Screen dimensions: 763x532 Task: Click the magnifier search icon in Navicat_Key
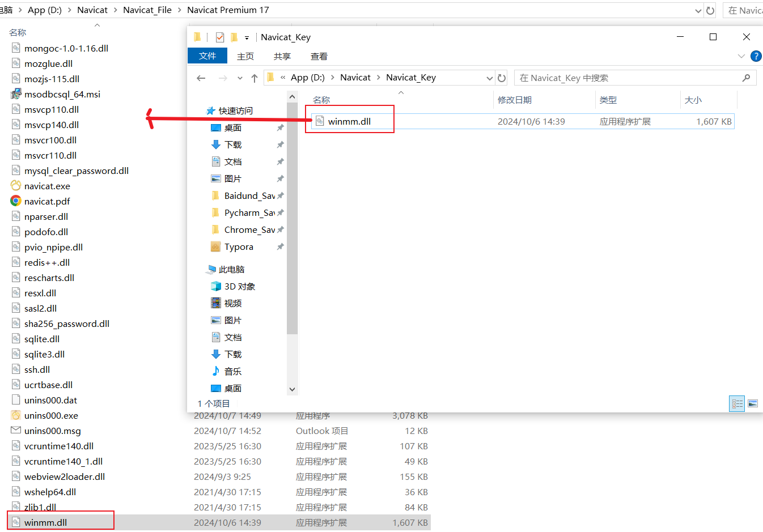pyautogui.click(x=746, y=78)
